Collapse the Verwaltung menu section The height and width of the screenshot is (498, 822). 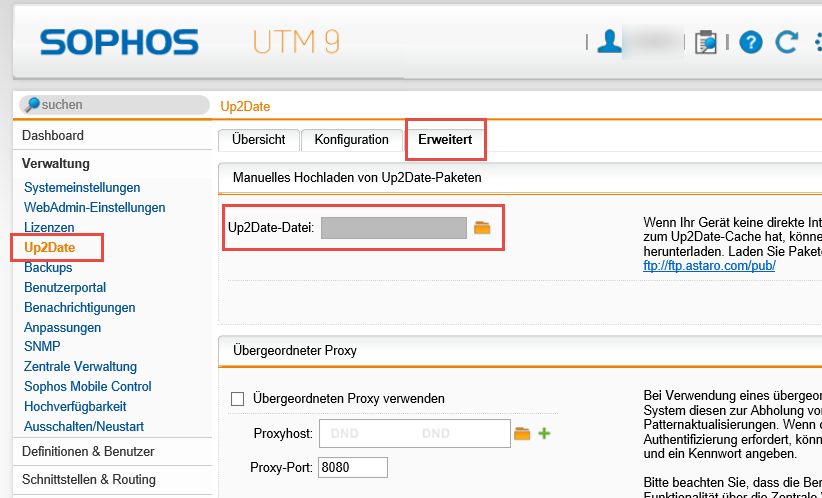56,164
